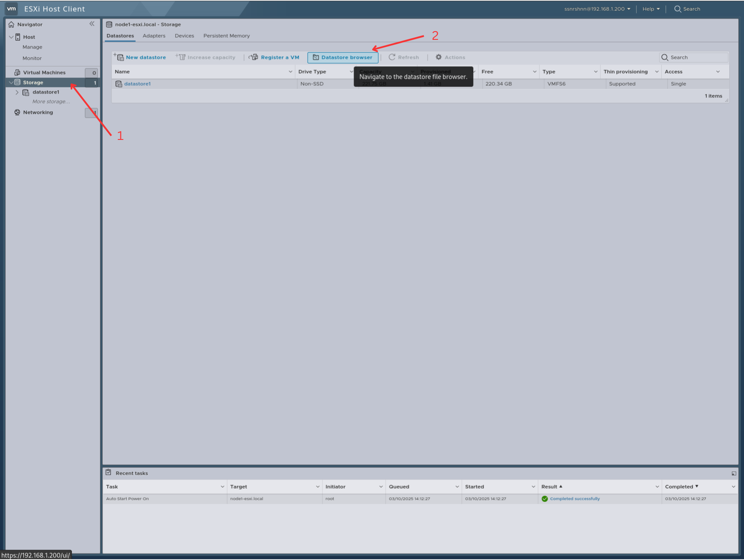The width and height of the screenshot is (744, 560).
Task: Open the ssnrshnn@192.168.1.200 user dropdown
Action: coord(596,9)
